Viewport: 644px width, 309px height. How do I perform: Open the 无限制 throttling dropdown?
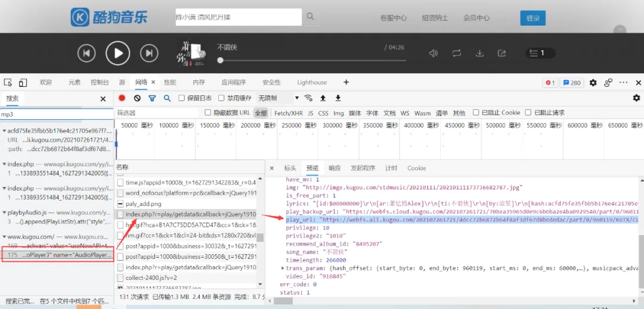point(278,98)
